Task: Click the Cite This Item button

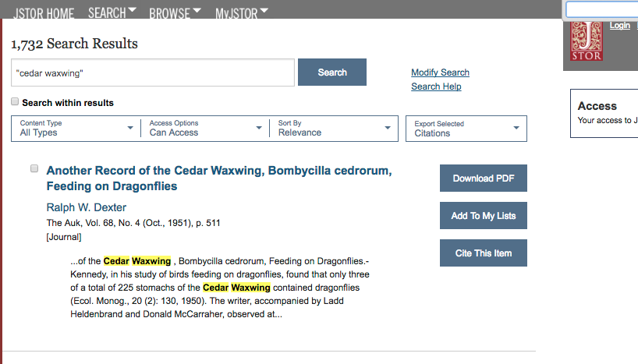Action: point(484,253)
